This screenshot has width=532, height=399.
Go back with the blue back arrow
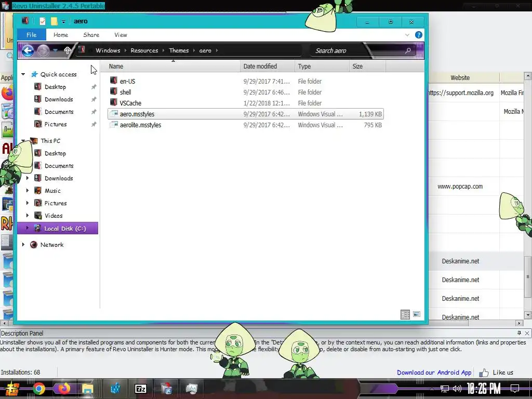pyautogui.click(x=28, y=51)
